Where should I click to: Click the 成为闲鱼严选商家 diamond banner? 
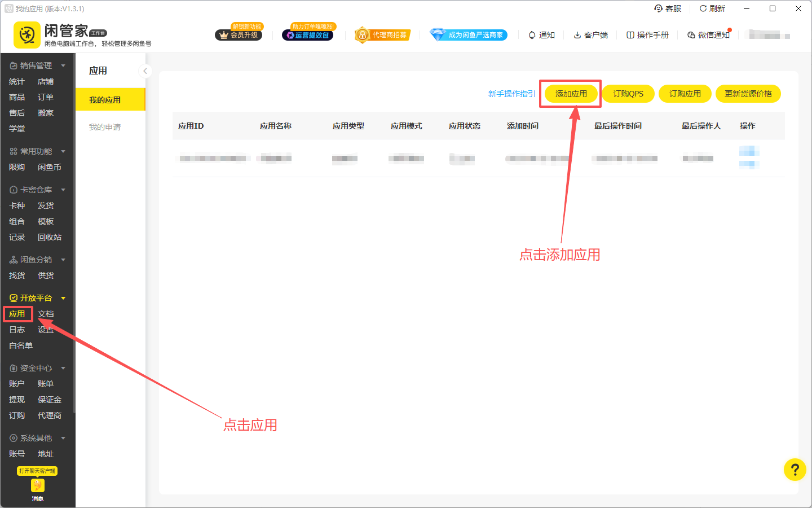[x=469, y=35]
